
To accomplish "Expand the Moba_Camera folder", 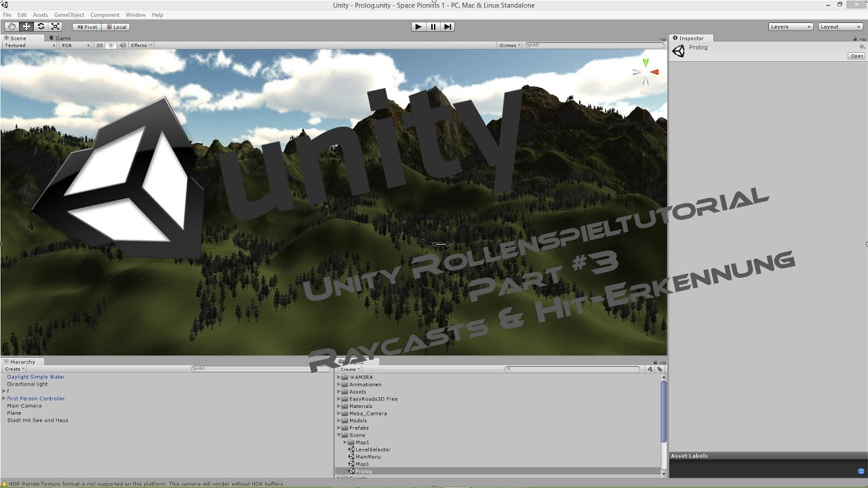I will click(339, 413).
